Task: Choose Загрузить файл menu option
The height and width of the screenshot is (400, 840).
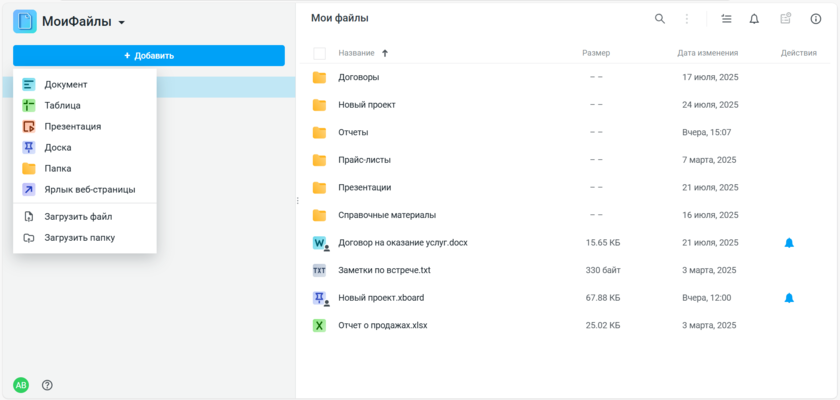Action: point(77,217)
